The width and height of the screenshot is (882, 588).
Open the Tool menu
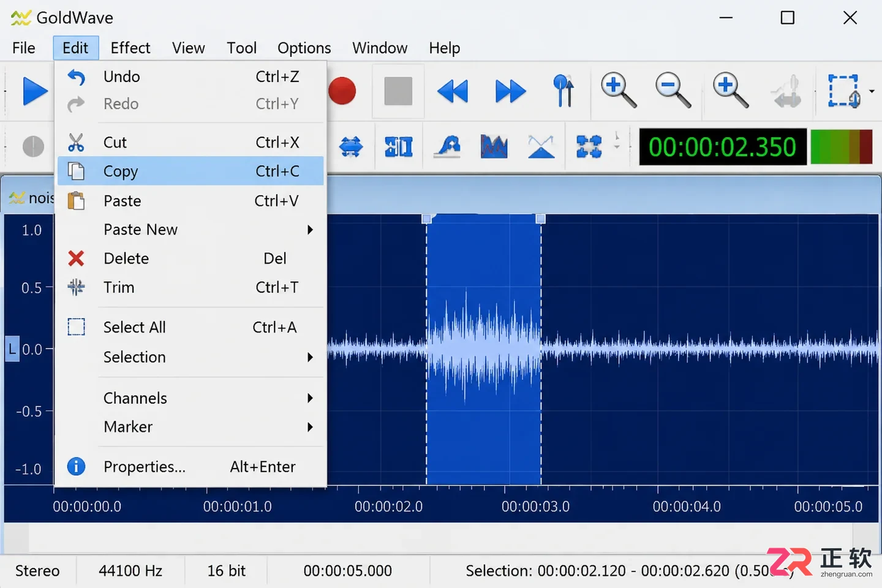tap(241, 48)
